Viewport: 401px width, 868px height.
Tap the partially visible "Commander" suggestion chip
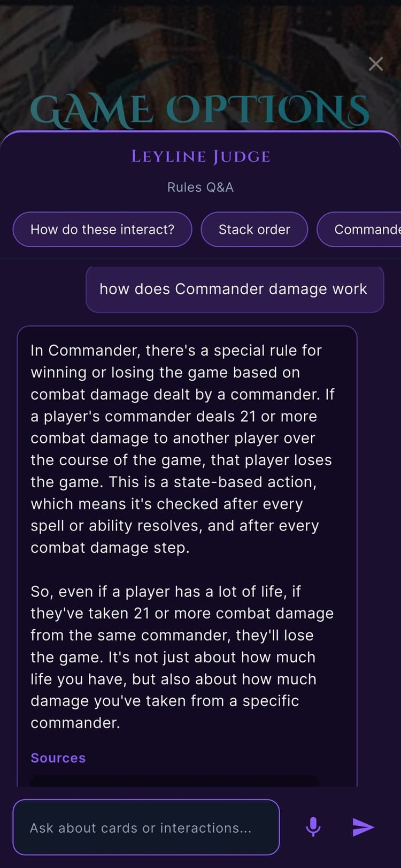click(359, 229)
